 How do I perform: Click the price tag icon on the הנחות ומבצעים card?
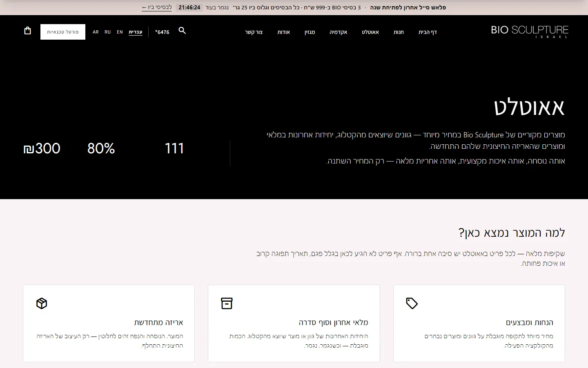point(412,303)
